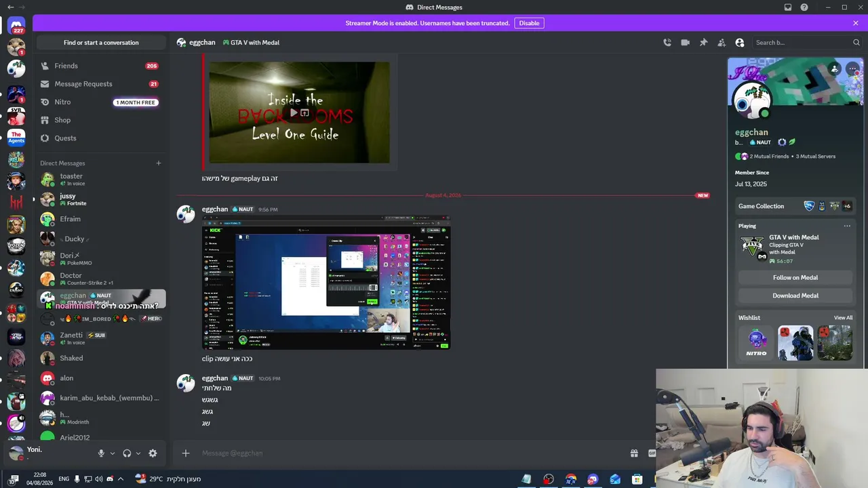
Task: Open the taskbar clock and date
Action: [x=40, y=479]
